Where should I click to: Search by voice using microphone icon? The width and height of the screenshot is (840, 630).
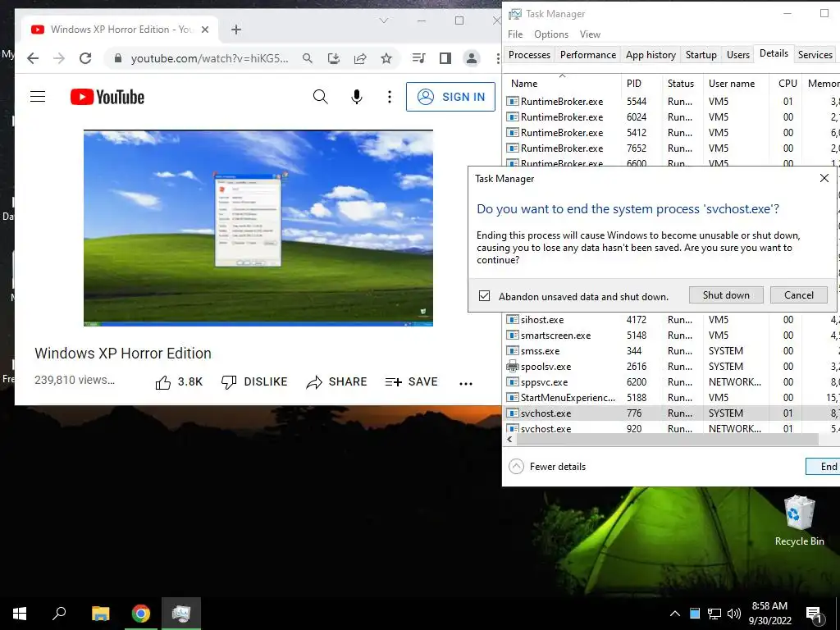click(357, 97)
